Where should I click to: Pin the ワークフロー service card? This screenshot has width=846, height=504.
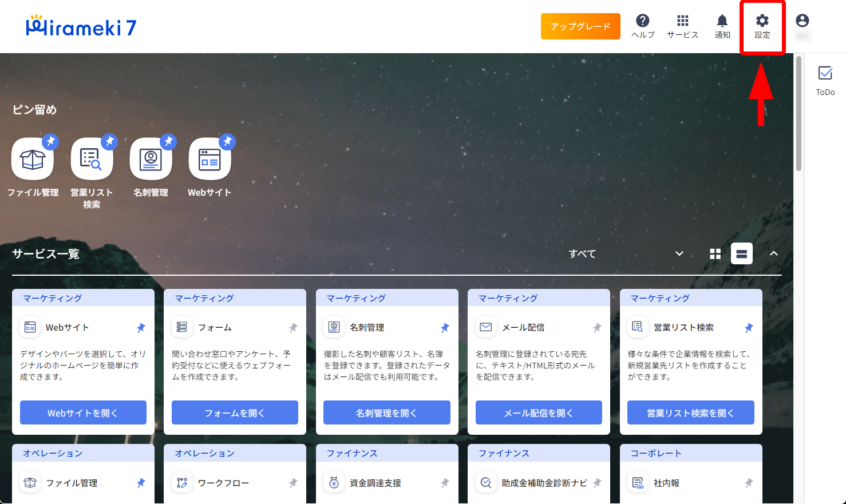pos(293,483)
